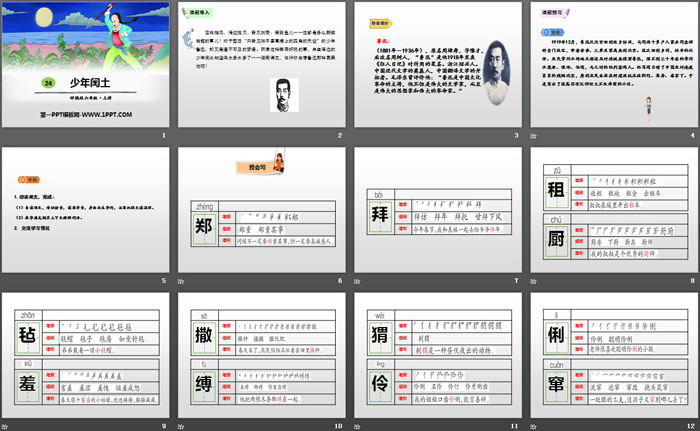Click the slide number label 8
Viewport: 700px width, 431px height.
(x=693, y=280)
